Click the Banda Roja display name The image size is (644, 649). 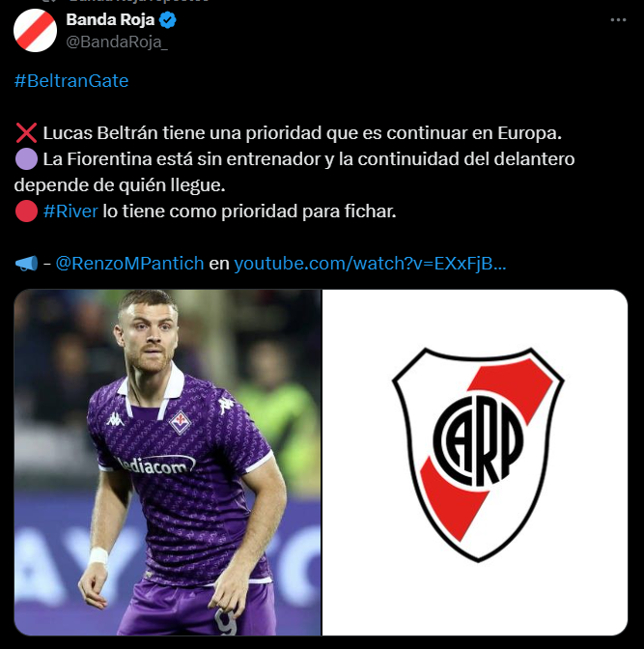tap(110, 20)
